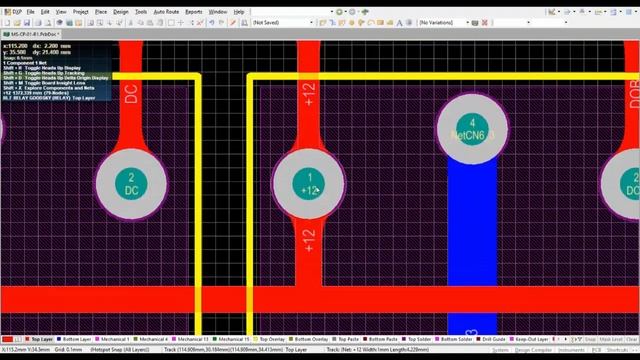This screenshot has height=360, width=640.
Task: Click the Place Component icon after letter A
Action: 409,23
